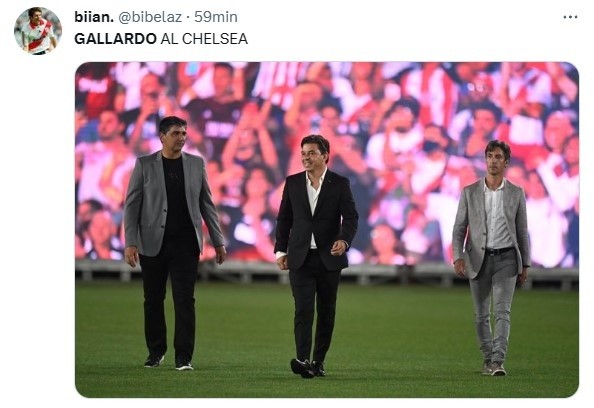
Task: Click the AL CHELSEA tweet text
Action: click(x=204, y=39)
